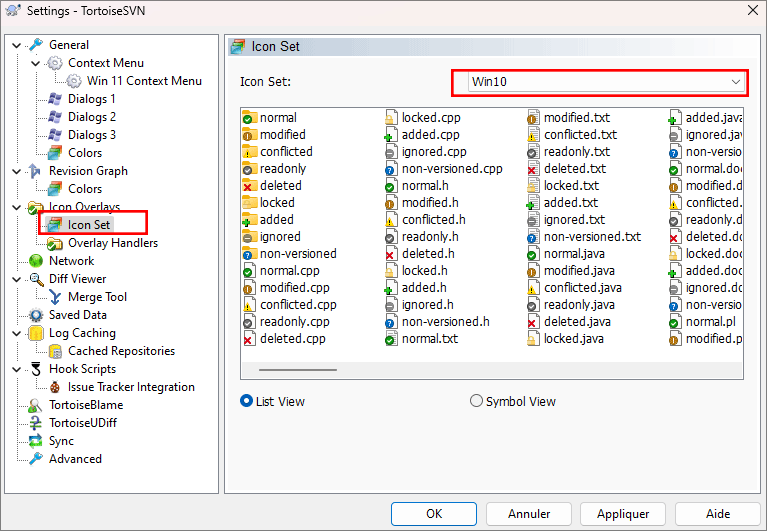767x531 pixels.
Task: Switch to Symbol View radio button
Action: (476, 401)
